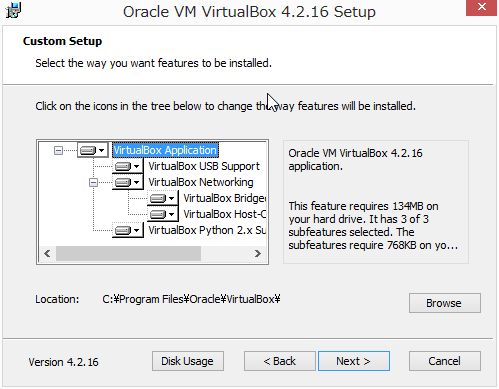Image resolution: width=499 pixels, height=389 pixels.
Task: Click the VirtualBox USB Support drive icon
Action: coord(128,166)
